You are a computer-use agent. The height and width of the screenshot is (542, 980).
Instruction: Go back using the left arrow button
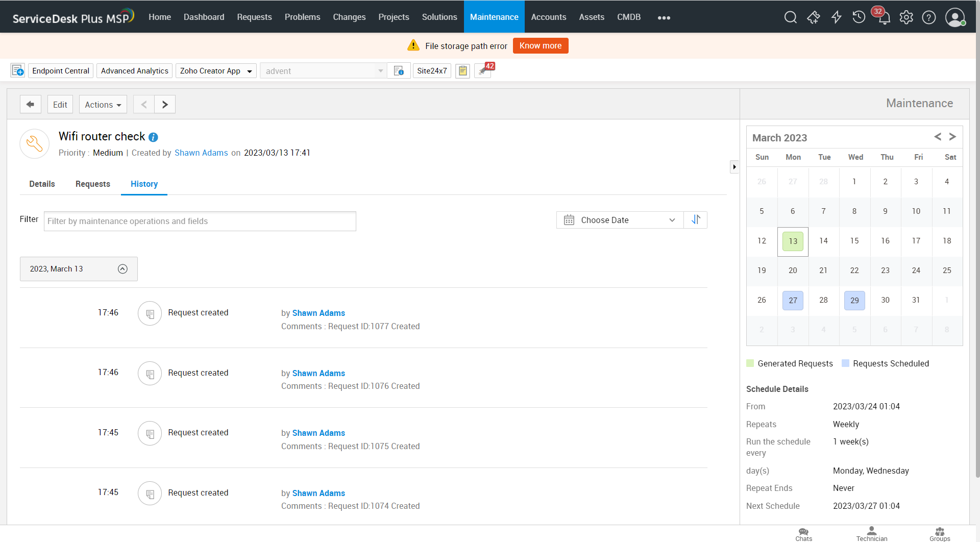pyautogui.click(x=31, y=104)
